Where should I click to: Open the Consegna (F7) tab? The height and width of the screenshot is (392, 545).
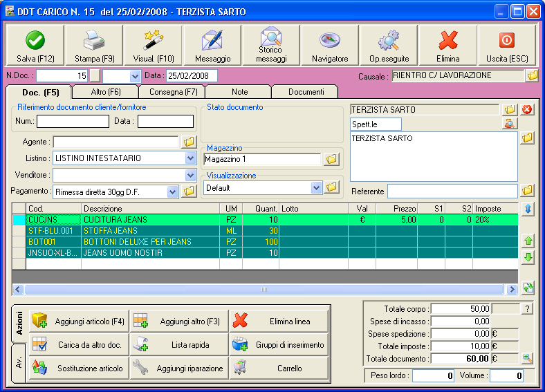(172, 92)
